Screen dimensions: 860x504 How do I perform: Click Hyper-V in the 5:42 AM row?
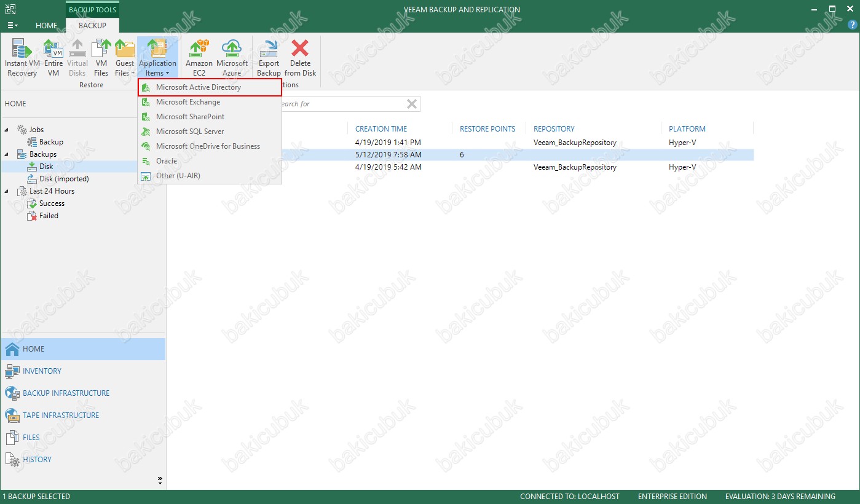point(682,167)
